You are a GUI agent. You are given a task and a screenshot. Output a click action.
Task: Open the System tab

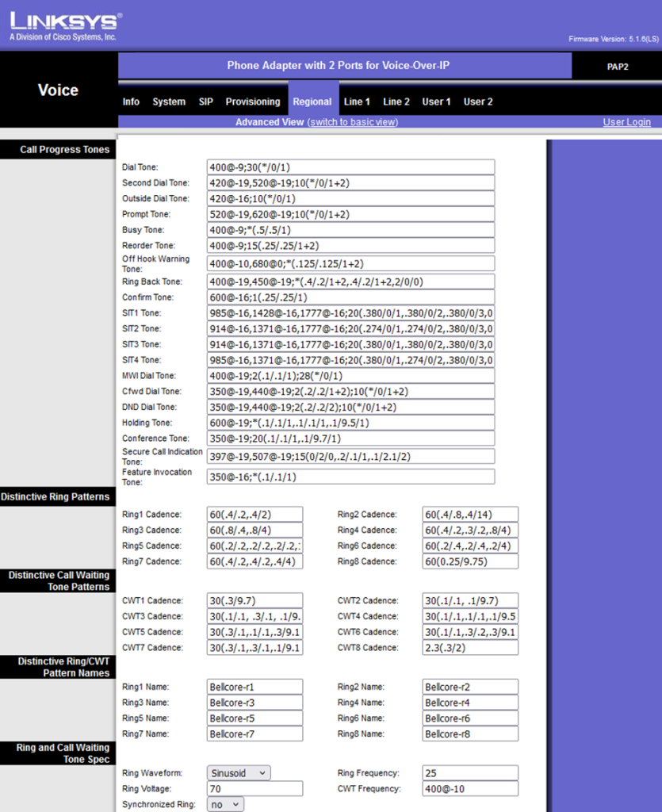click(x=169, y=101)
